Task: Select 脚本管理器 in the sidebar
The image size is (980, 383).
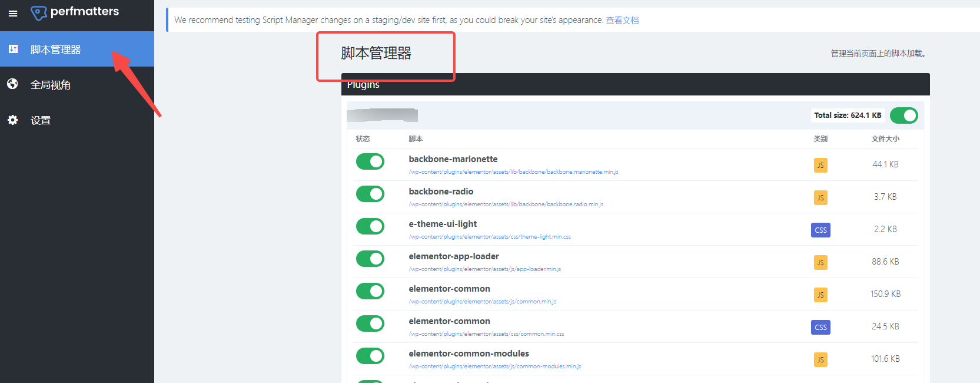Action: pos(55,49)
